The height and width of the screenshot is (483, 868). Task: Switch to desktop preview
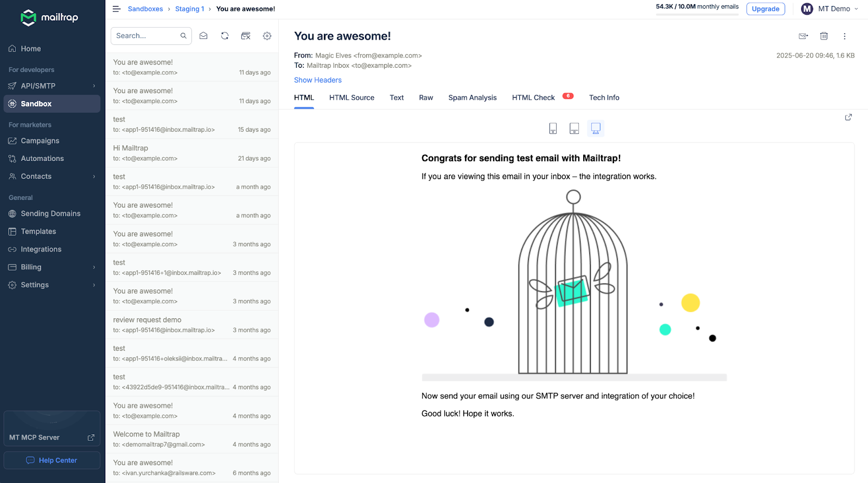click(x=596, y=128)
